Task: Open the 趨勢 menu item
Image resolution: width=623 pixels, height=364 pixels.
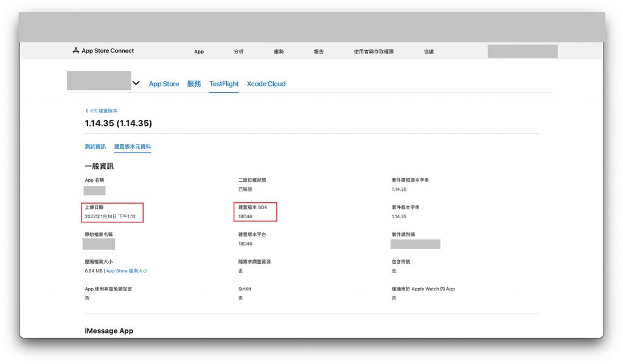Action: [279, 52]
